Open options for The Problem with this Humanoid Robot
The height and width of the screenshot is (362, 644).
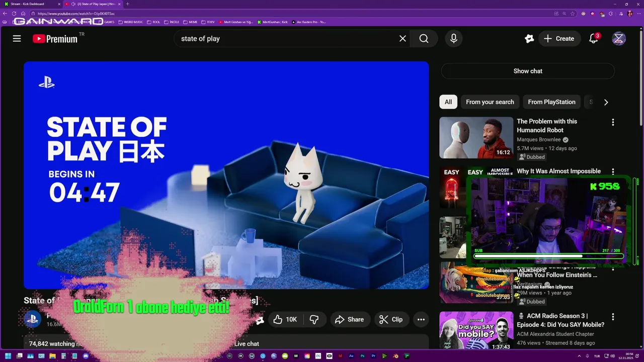(613, 122)
